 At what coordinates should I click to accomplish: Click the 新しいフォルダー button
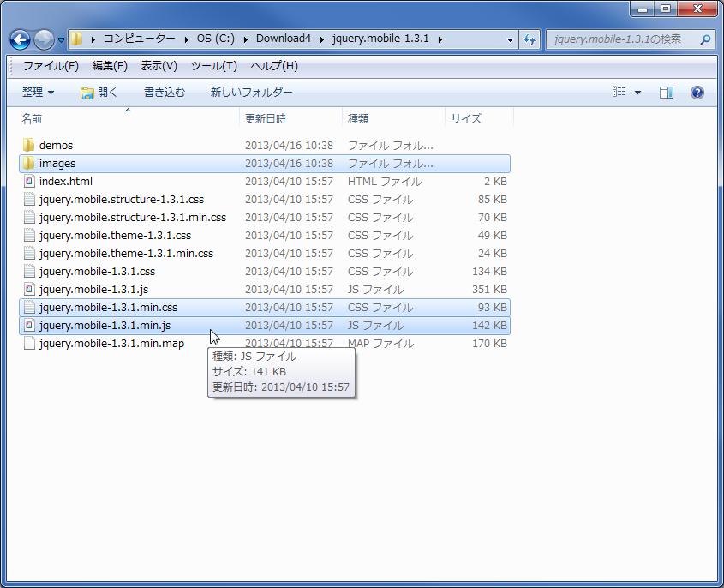251,93
